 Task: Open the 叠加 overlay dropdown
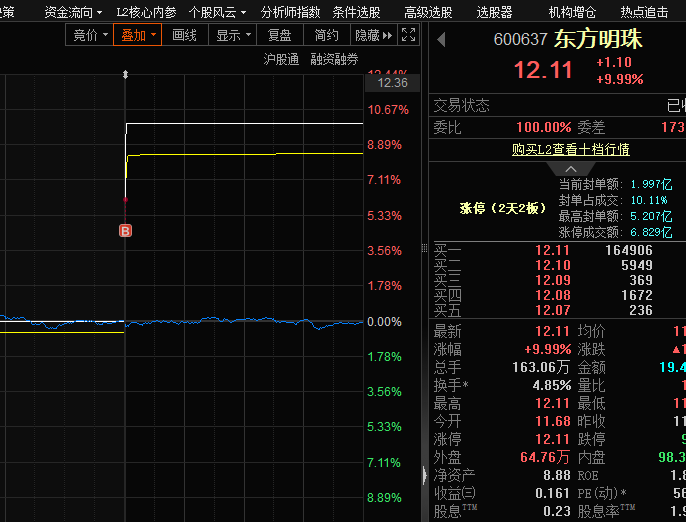click(137, 35)
